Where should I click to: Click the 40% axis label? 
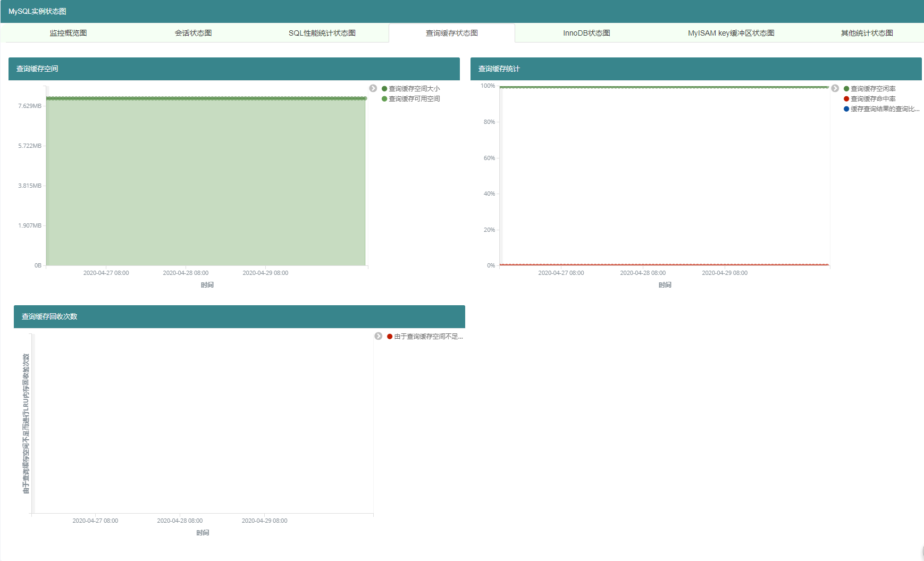[x=489, y=194]
